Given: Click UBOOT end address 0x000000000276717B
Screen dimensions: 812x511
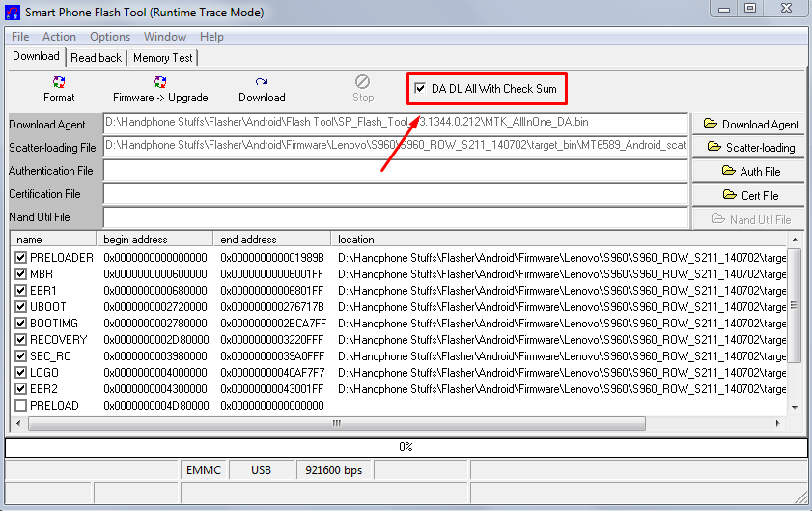Looking at the screenshot, I should pos(272,307).
